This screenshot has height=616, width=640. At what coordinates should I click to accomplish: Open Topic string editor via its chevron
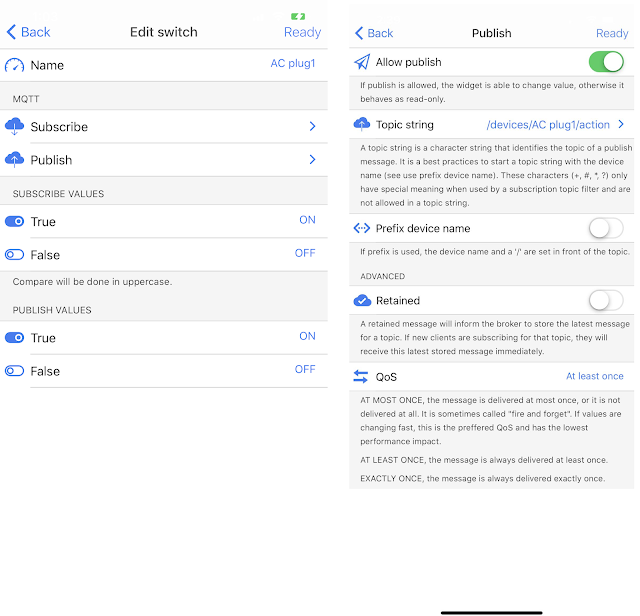coord(621,124)
